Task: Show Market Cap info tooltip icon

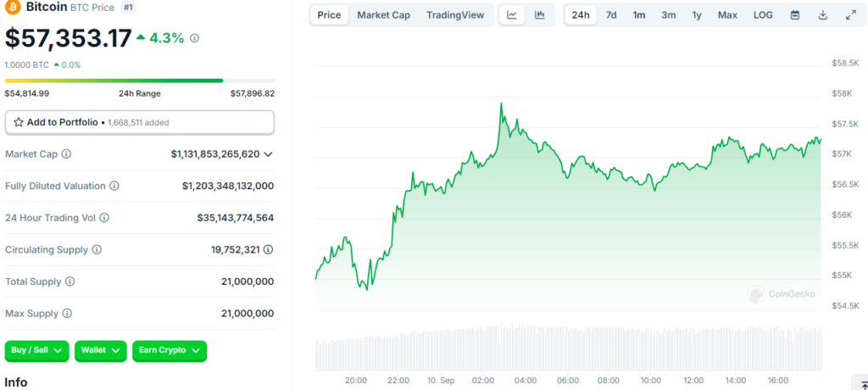Action: pyautogui.click(x=66, y=154)
